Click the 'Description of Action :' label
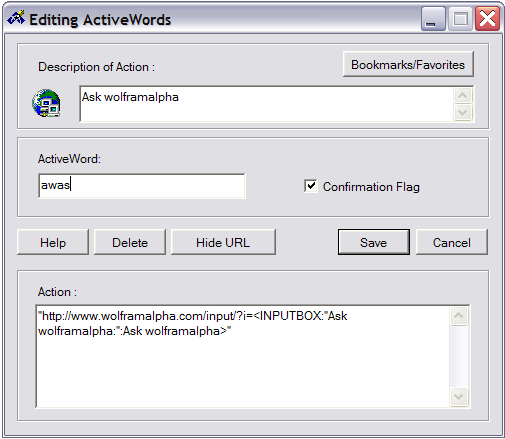 96,67
